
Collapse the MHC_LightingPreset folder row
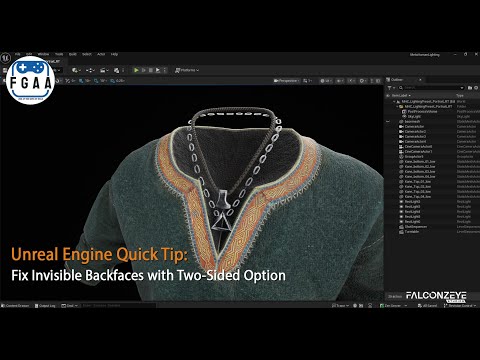pos(397,106)
